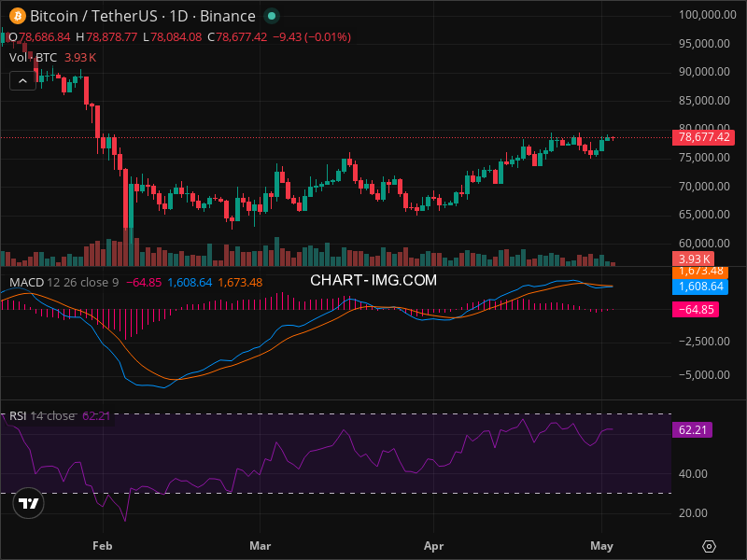The height and width of the screenshot is (560, 747).
Task: Click MACD legend value 1,608.64
Action: [190, 283]
